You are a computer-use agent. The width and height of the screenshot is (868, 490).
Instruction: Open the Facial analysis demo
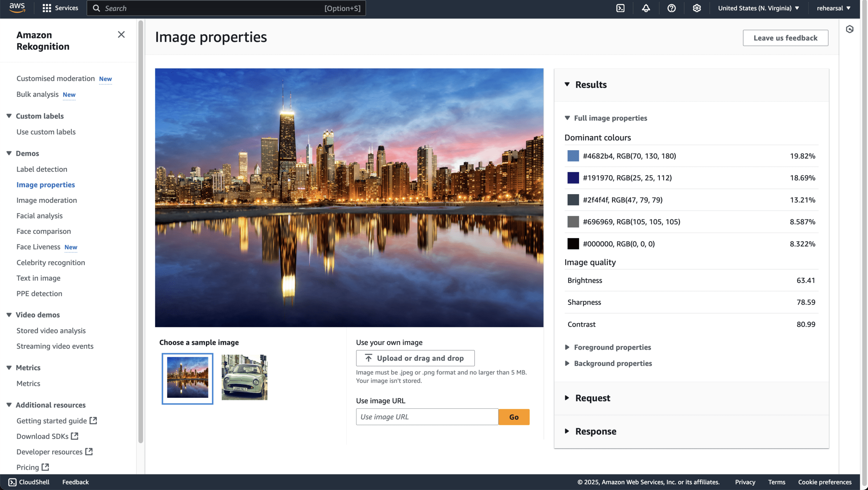tap(40, 216)
